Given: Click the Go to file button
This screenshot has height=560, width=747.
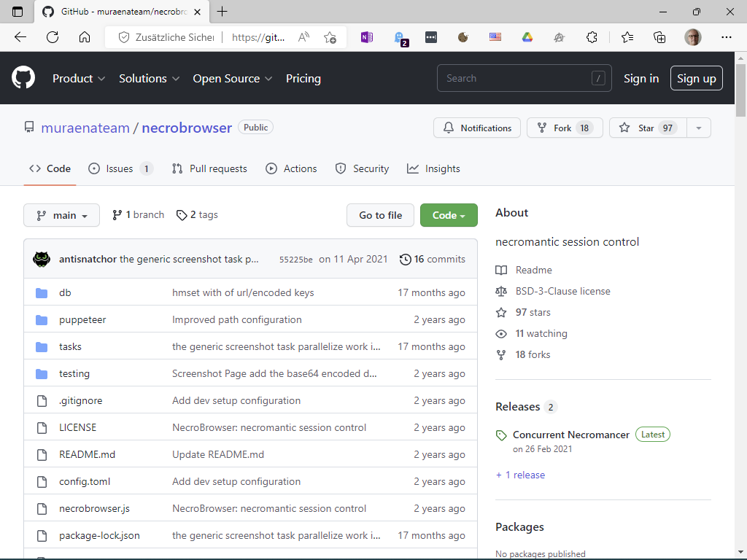Looking at the screenshot, I should click(380, 215).
